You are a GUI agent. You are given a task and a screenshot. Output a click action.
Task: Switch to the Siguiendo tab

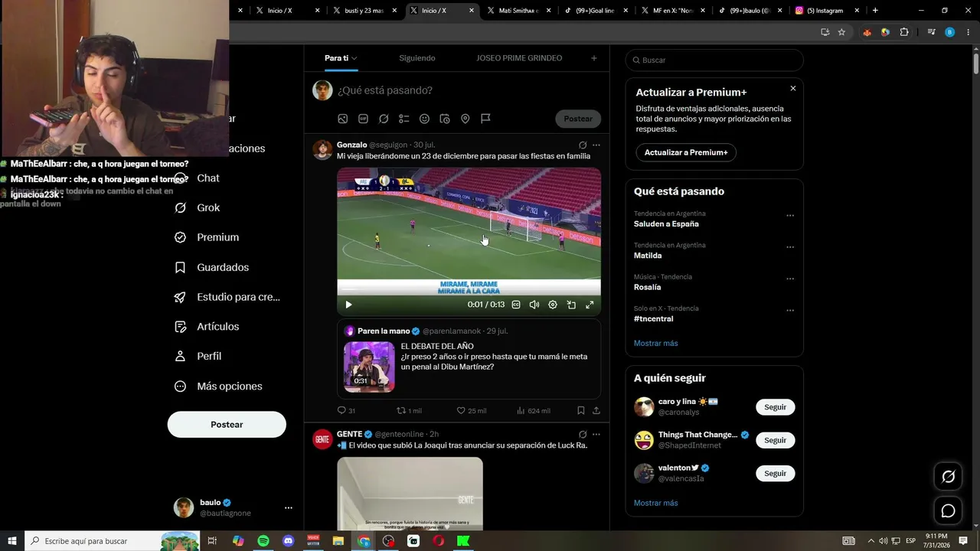point(417,58)
